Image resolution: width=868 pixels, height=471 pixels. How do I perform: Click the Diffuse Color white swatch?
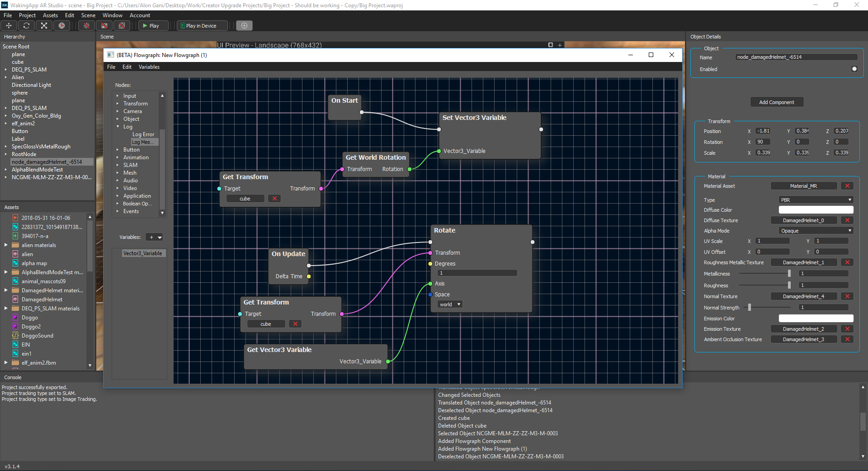coord(816,210)
